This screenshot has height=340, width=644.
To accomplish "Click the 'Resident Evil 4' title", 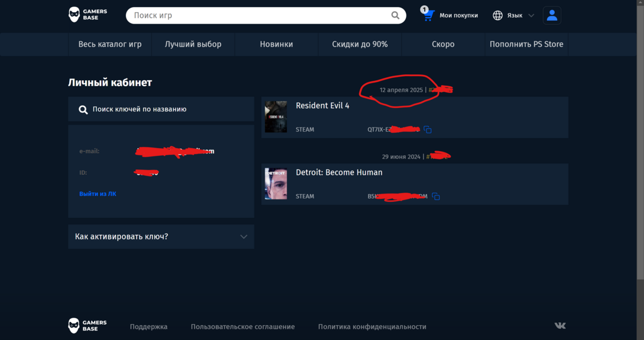I will point(323,106).
